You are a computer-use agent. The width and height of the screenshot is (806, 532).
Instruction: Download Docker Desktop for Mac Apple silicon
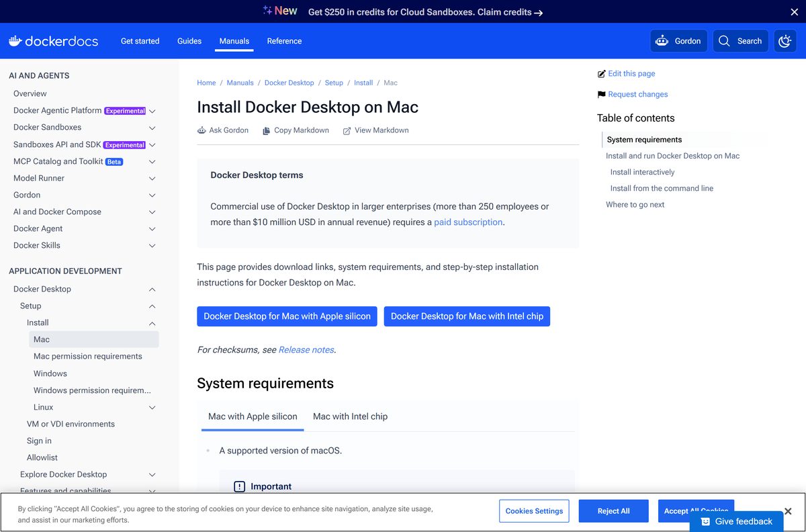[287, 316]
